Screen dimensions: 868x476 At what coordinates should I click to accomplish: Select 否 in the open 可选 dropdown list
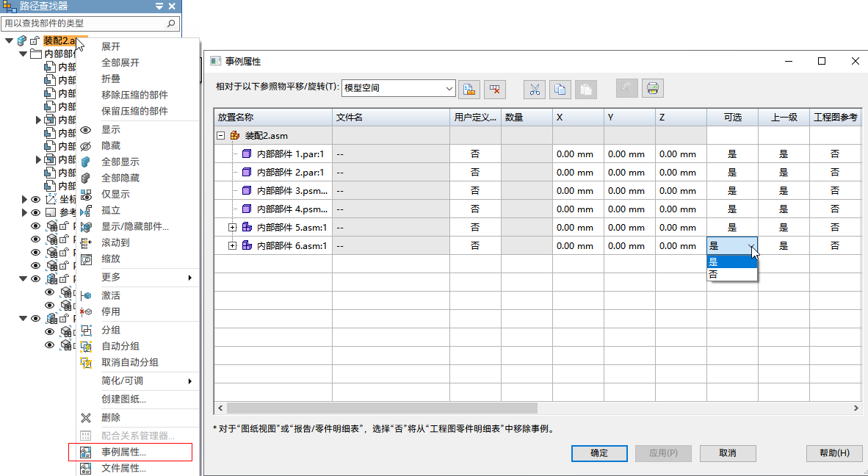[x=713, y=275]
